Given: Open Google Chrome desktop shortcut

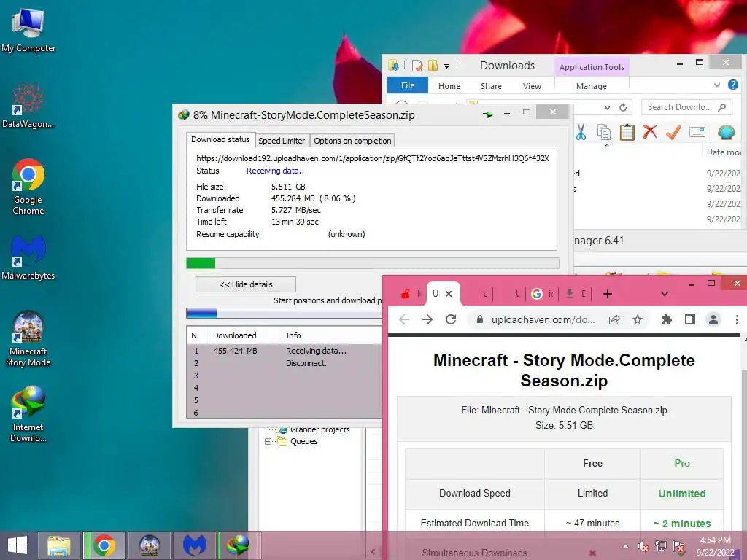Looking at the screenshot, I should [28, 187].
